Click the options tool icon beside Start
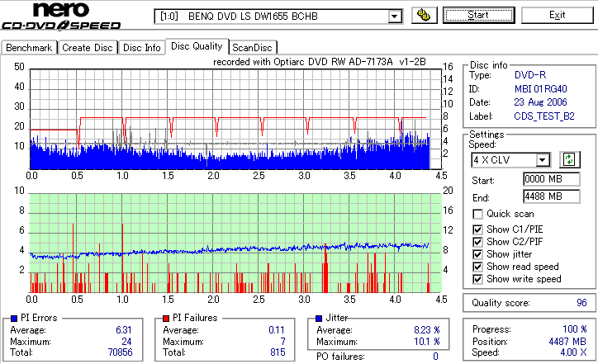The width and height of the screenshot is (598, 364). [x=424, y=15]
